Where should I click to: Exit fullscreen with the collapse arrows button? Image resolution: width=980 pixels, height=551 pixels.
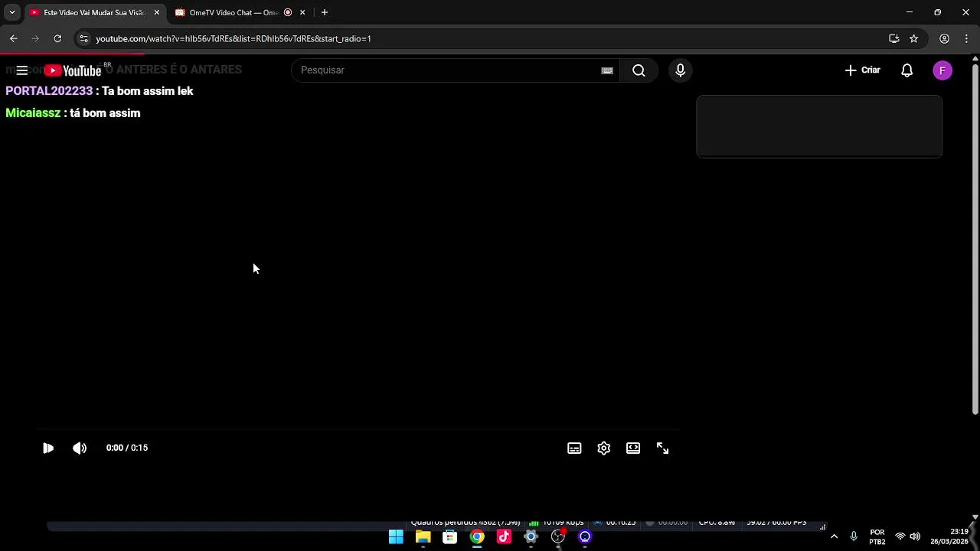[663, 448]
